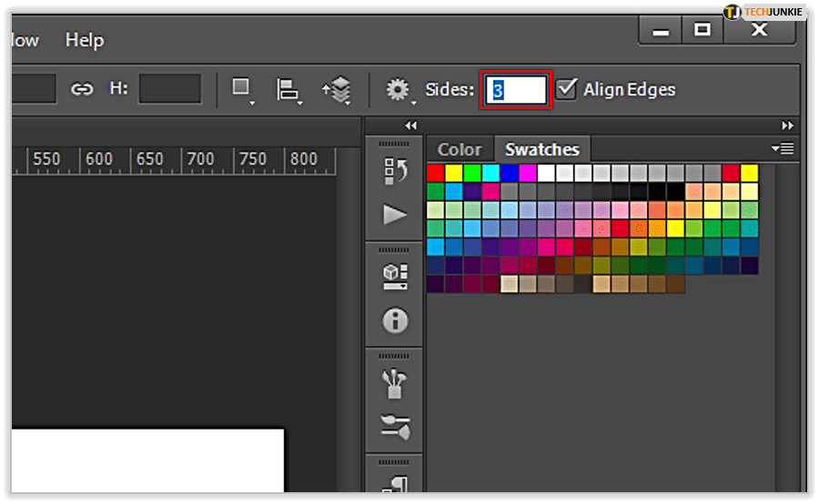Open the Brush Presets panel icon
Screen dimensions: 819x504
tap(396, 427)
